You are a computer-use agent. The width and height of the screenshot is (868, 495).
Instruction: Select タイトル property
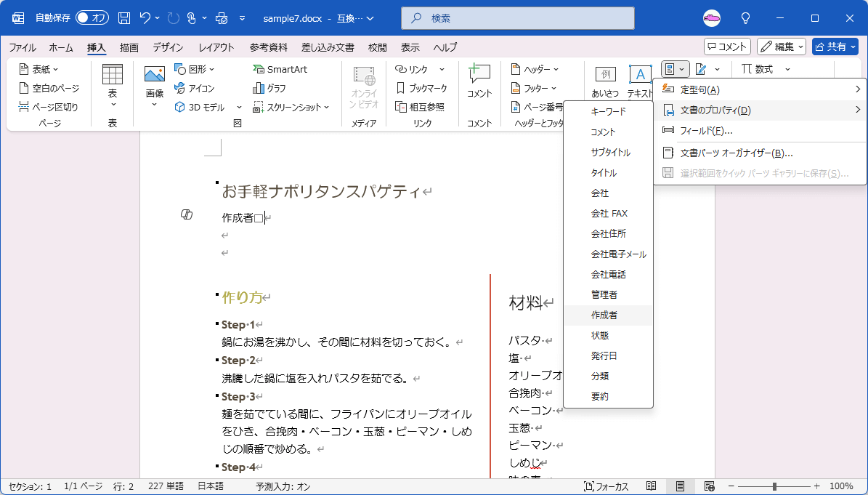[x=609, y=173]
